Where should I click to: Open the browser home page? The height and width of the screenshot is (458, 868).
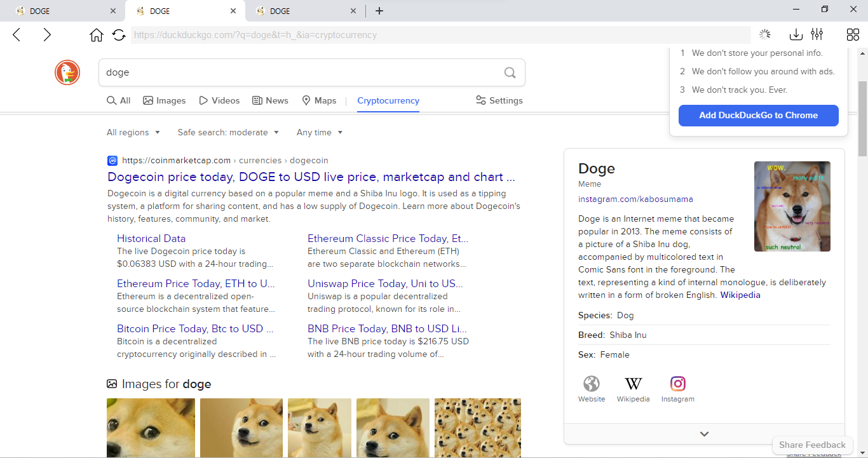97,35
